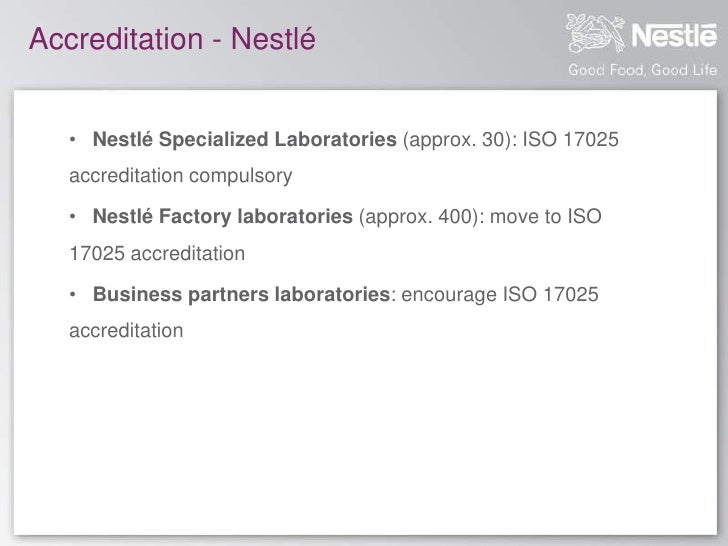This screenshot has width=728, height=546.
Task: Click the 'encourage ISO 17025' text
Action: (500, 295)
